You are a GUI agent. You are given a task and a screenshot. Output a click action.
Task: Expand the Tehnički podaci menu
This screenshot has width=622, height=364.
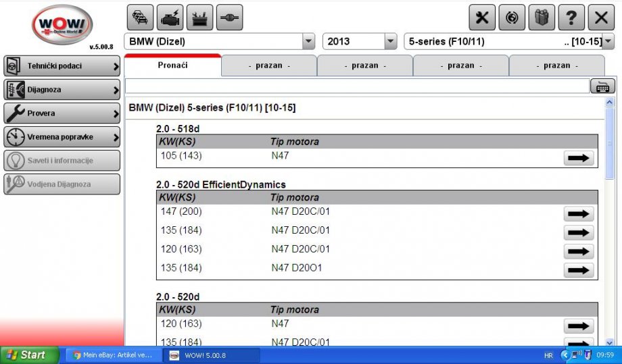click(x=62, y=66)
